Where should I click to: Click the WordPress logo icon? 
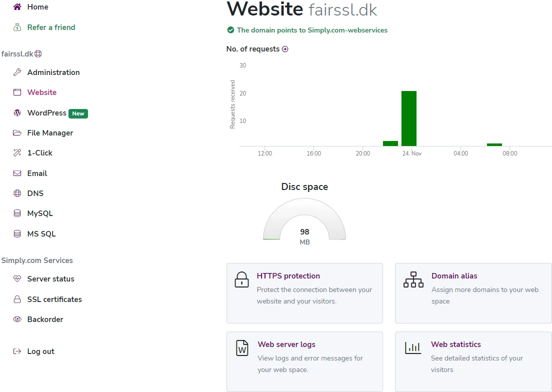pos(17,113)
